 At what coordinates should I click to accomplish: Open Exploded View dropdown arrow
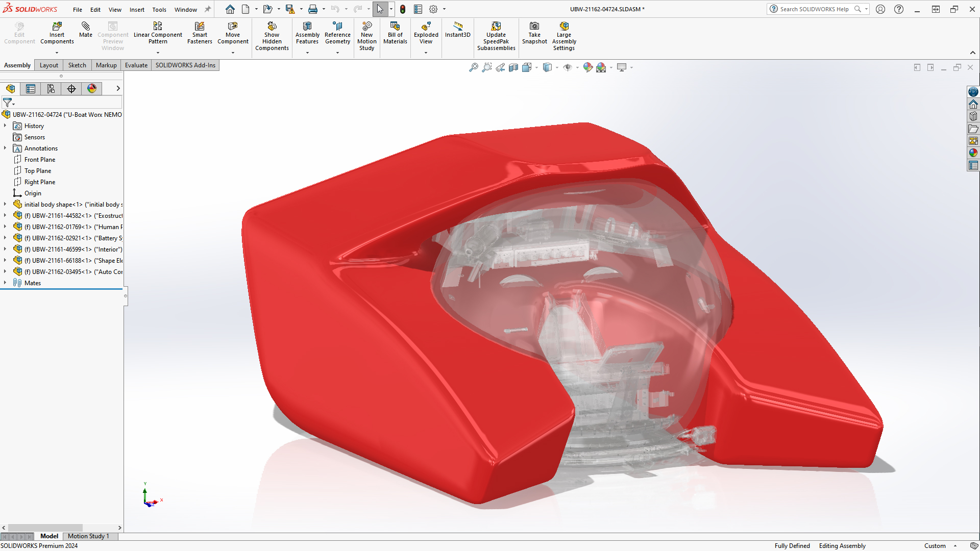pos(426,53)
